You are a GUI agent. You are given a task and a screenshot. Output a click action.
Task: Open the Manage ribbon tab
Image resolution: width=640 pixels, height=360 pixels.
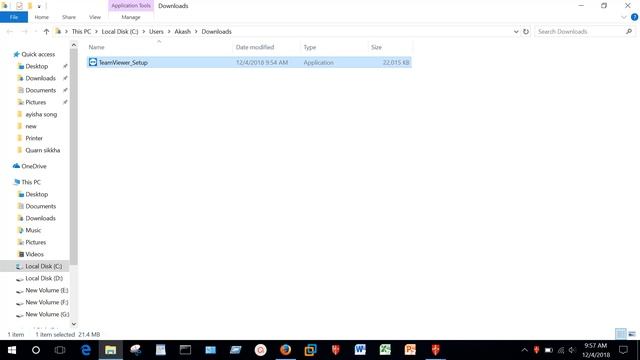click(131, 17)
